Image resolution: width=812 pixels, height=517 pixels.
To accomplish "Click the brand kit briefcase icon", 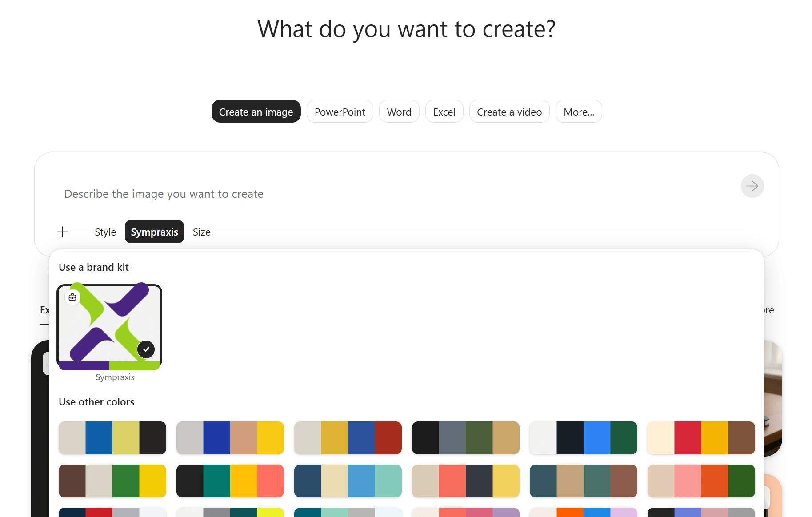I will click(72, 297).
